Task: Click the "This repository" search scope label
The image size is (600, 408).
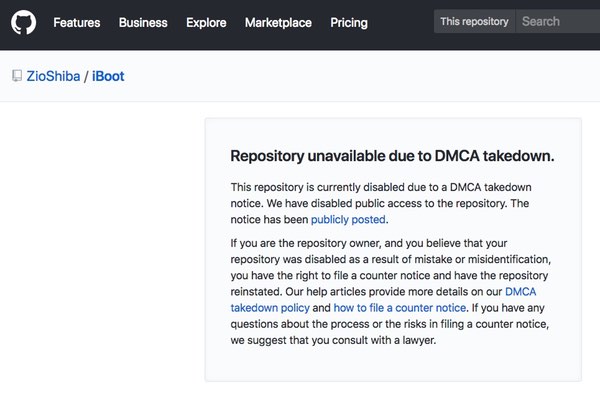Action: 474,21
